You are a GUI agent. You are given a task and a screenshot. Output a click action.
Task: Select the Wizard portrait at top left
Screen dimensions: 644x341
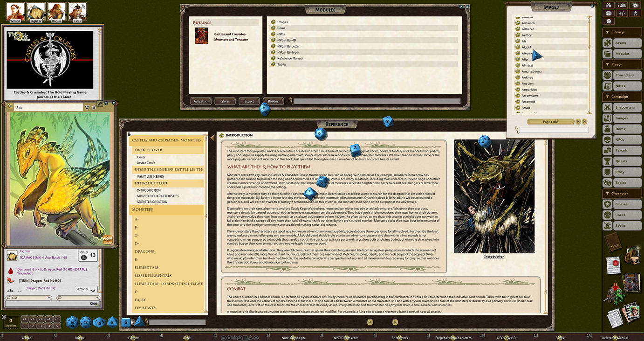[x=15, y=12]
